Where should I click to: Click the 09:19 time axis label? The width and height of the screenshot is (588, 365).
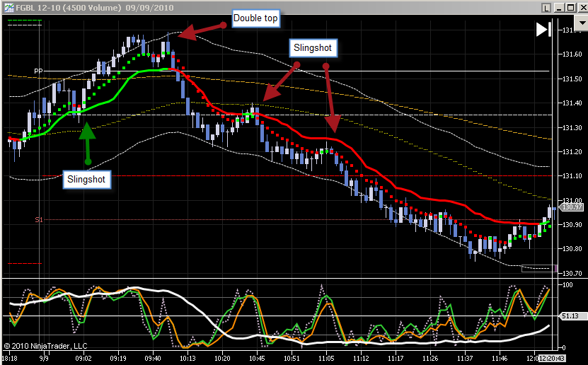tap(118, 359)
